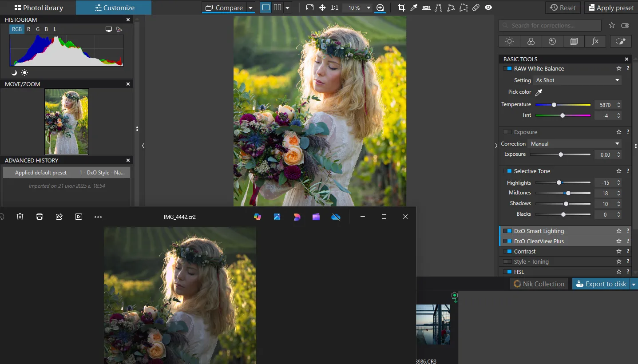Image resolution: width=638 pixels, height=364 pixels.
Task: Select the Horizon leveling tool
Action: point(426,8)
